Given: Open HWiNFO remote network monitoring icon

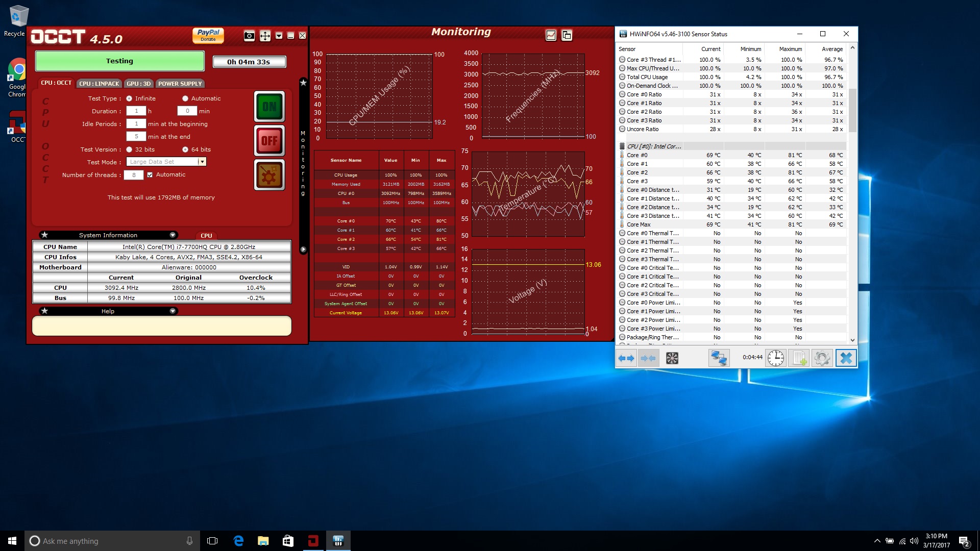Looking at the screenshot, I should pos(719,358).
